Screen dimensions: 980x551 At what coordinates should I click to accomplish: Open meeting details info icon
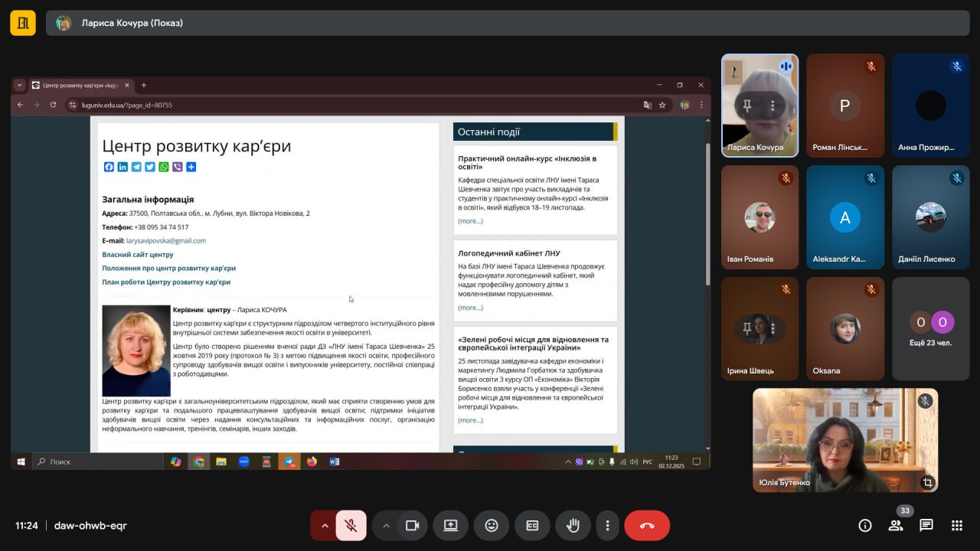coord(865,525)
